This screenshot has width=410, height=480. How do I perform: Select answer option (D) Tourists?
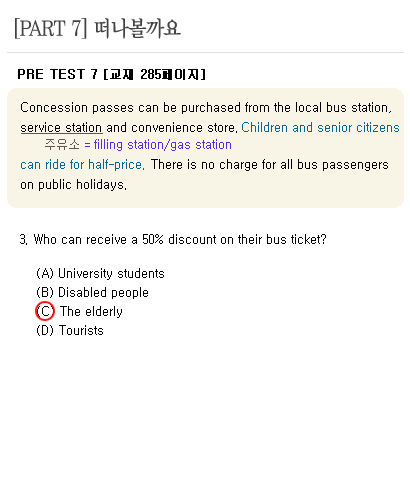(70, 330)
